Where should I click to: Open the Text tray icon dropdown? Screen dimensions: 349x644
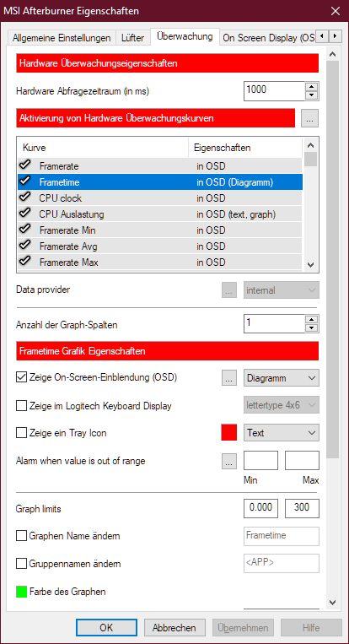282,433
